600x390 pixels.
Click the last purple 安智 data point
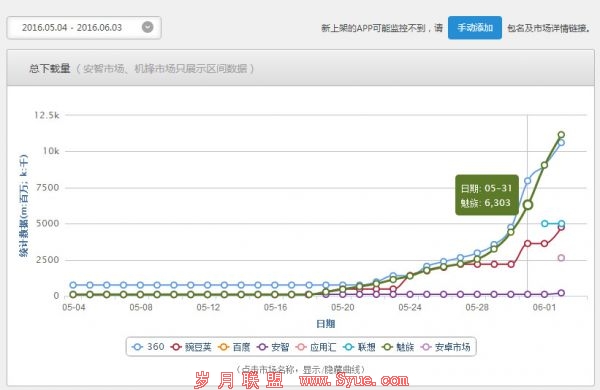click(561, 293)
